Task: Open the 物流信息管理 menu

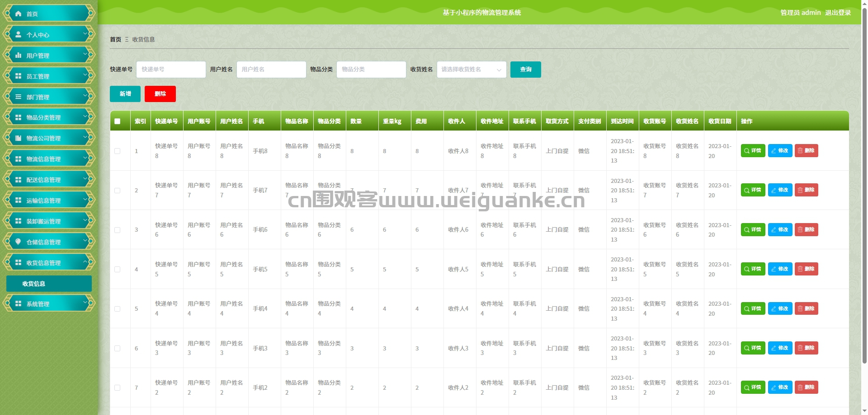Action: 49,159
